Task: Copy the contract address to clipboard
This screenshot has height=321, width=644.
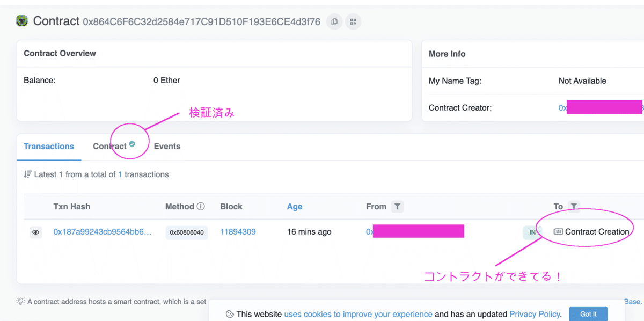Action: tap(334, 21)
